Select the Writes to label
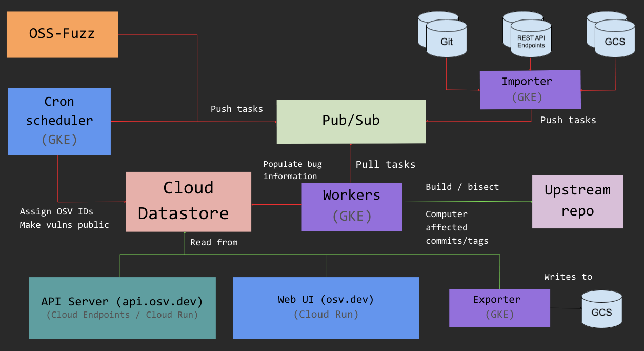The image size is (644, 351). [568, 277]
